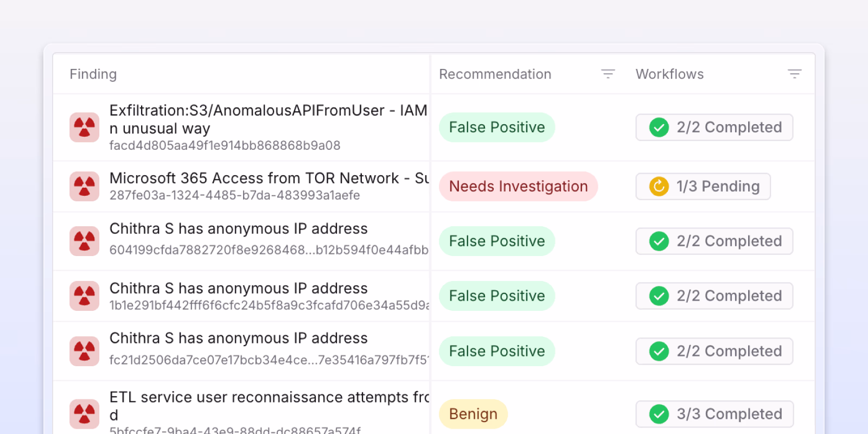Click the severity icon on the Exfiltration:S3 finding
This screenshot has height=434, width=868.
[x=84, y=127]
